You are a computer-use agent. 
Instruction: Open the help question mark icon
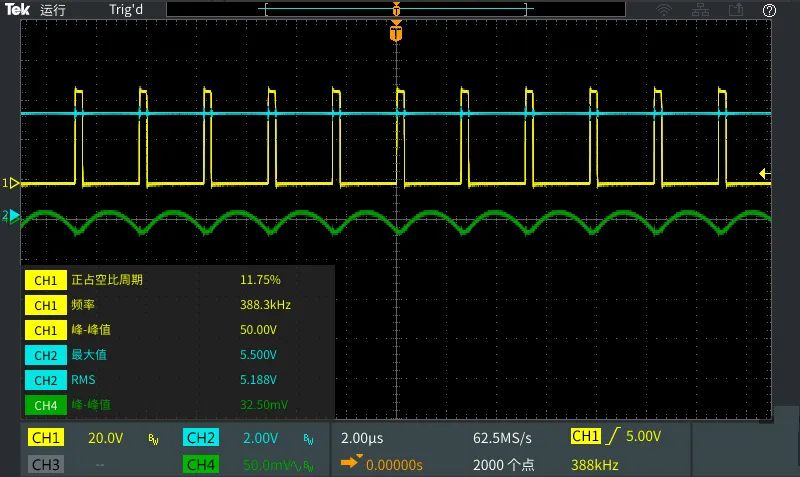[x=769, y=10]
